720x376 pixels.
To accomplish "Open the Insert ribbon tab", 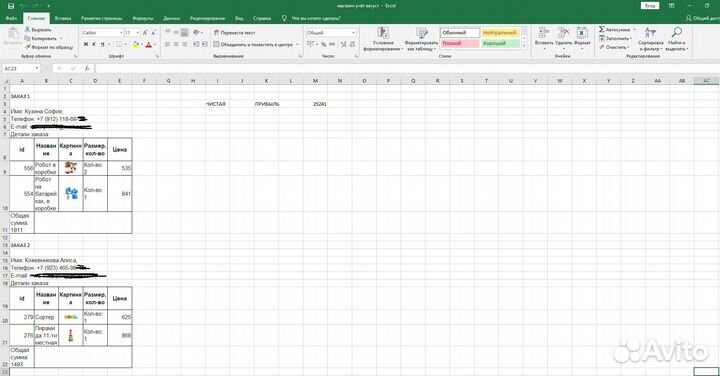I will coord(63,18).
